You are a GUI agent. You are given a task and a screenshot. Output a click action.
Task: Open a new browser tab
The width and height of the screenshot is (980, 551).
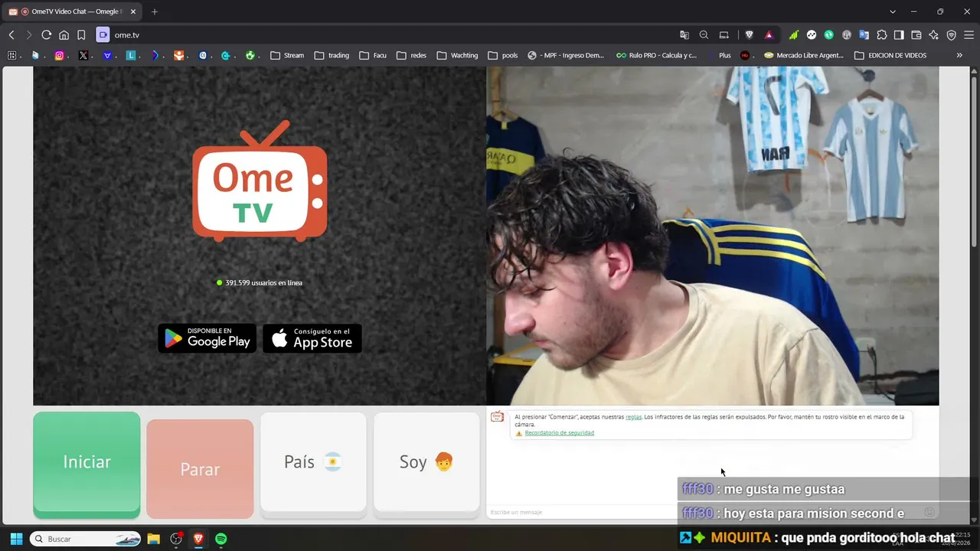coord(155,11)
